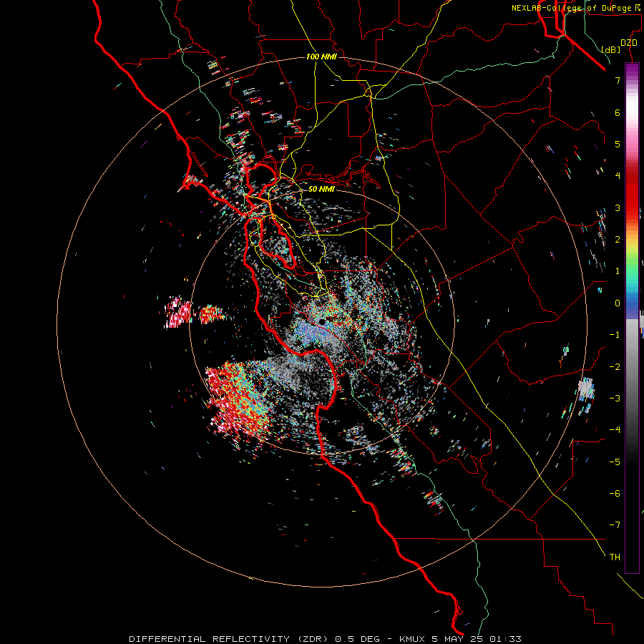Click the -6 value on the color scale
Image resolution: width=644 pixels, height=644 pixels.
615,493
